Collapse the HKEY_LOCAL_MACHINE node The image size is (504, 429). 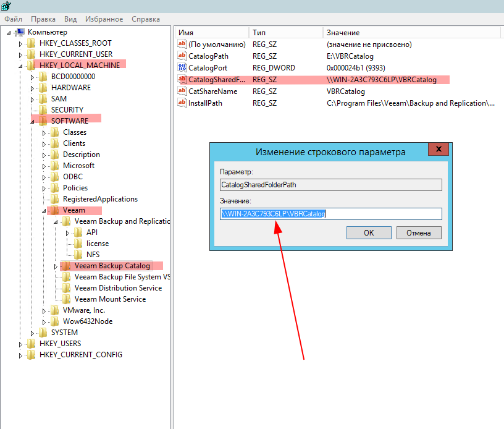tap(20, 66)
